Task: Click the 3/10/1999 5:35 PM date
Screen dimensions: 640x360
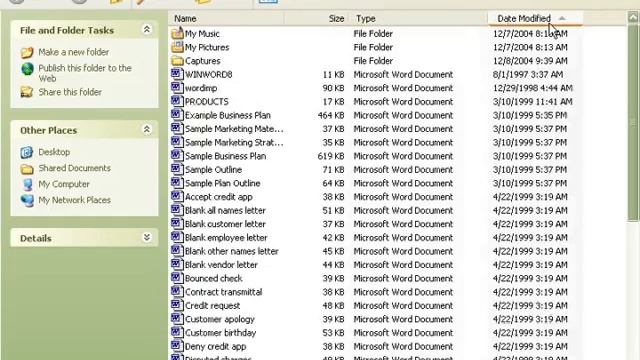Action: (530, 115)
